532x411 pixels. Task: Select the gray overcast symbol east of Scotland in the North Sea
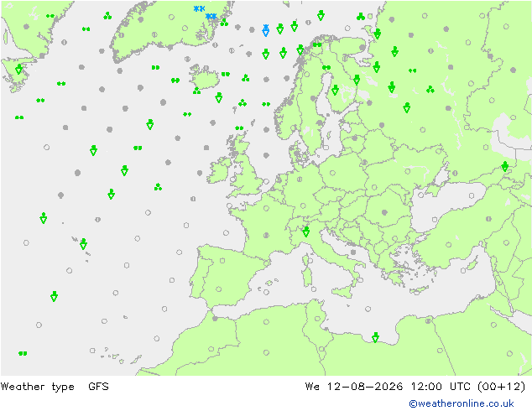[266, 155]
